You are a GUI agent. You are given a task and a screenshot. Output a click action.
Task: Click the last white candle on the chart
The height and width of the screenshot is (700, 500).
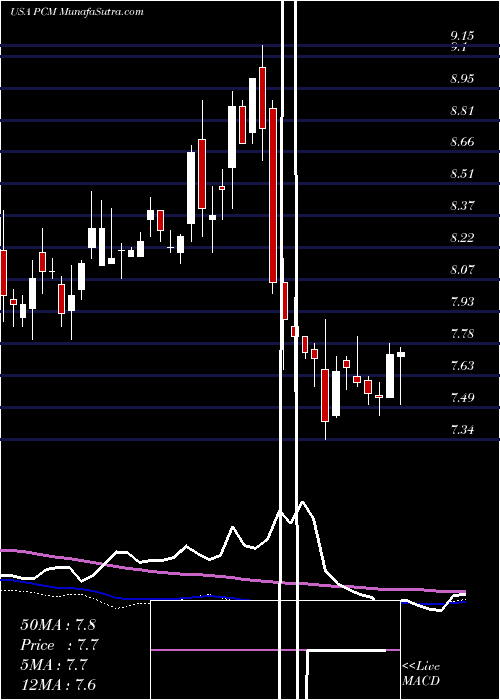pyautogui.click(x=401, y=354)
